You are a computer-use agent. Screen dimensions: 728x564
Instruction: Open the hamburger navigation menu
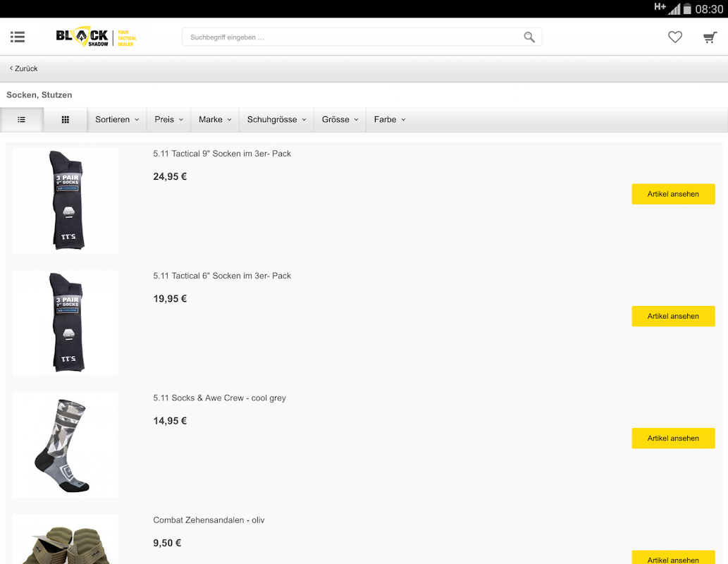pyautogui.click(x=18, y=37)
